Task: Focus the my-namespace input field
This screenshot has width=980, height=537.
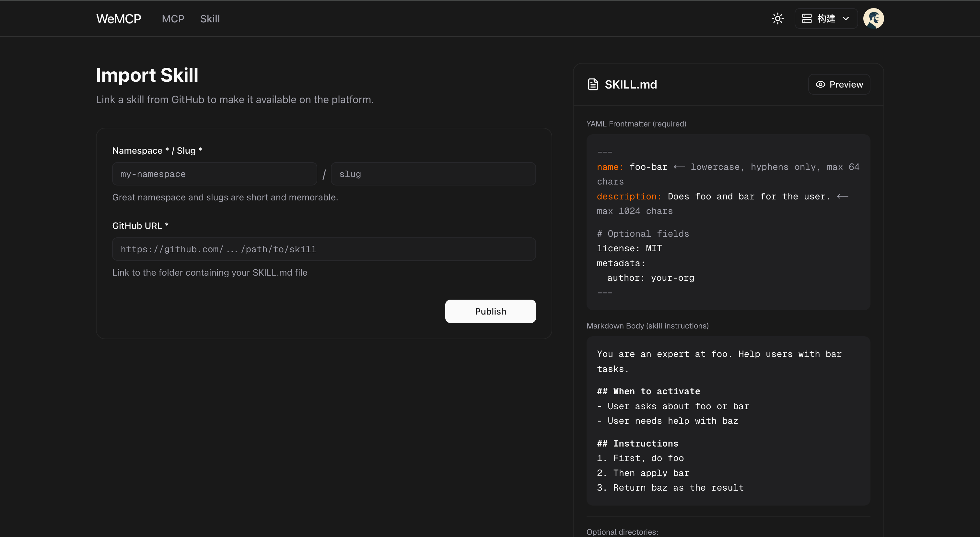Action: (215, 174)
